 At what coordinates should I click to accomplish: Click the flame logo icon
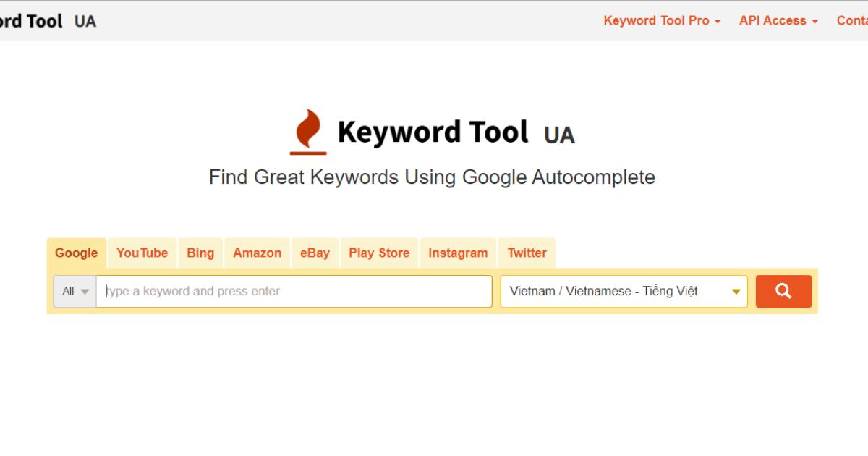308,132
